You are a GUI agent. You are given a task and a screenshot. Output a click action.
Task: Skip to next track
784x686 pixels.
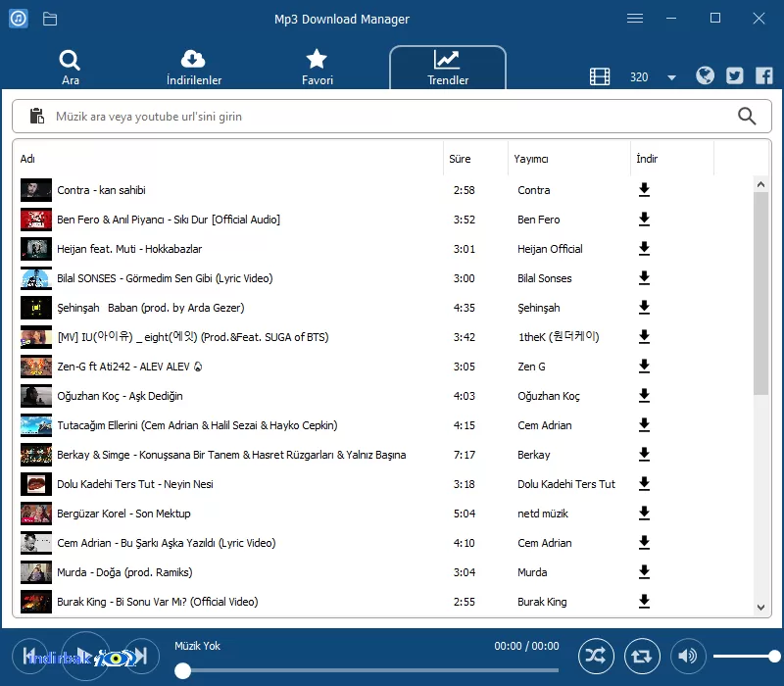click(x=141, y=656)
